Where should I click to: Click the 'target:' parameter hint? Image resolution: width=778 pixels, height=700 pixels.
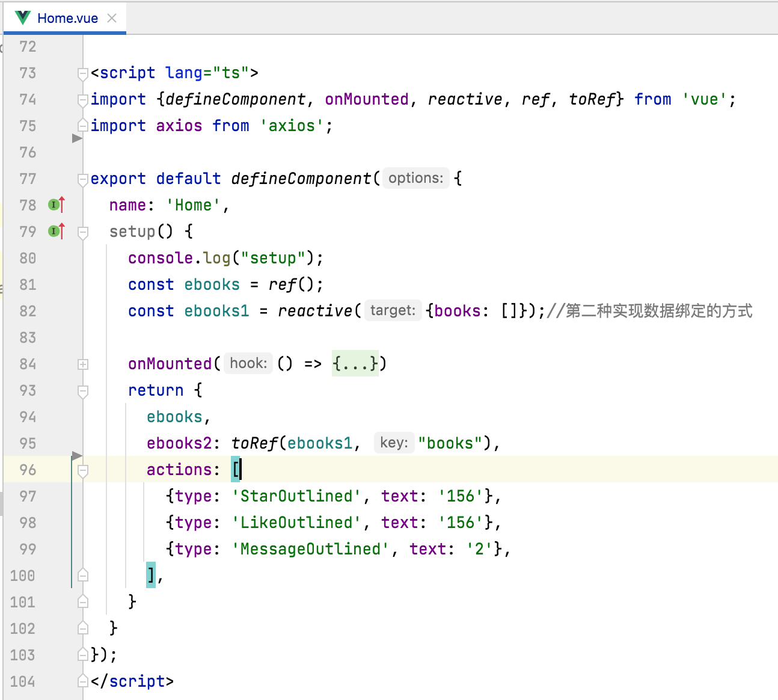coord(393,310)
